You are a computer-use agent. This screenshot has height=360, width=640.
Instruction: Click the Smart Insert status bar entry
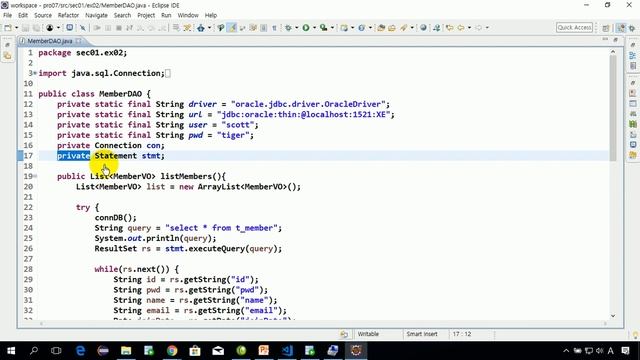pyautogui.click(x=422, y=334)
